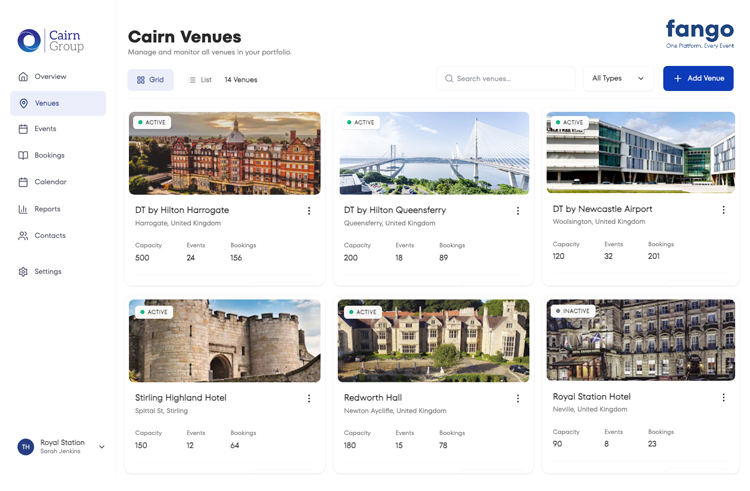Click the Newcastle Airport building photo
750x491 pixels.
pos(640,152)
